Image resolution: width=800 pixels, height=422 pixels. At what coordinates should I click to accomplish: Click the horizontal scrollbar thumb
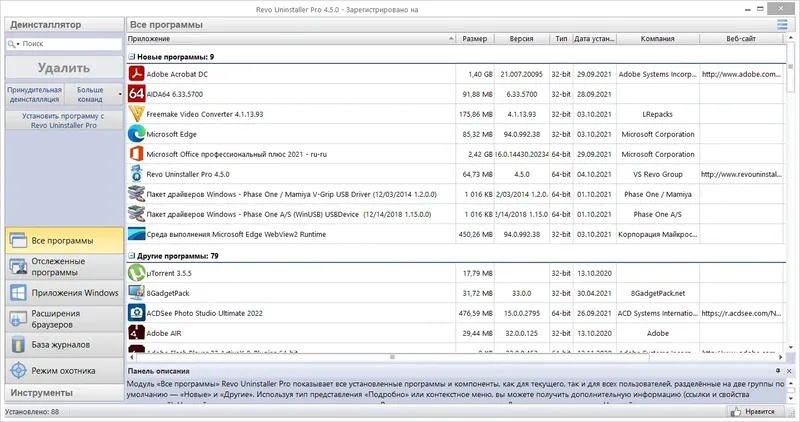pyautogui.click(x=392, y=357)
